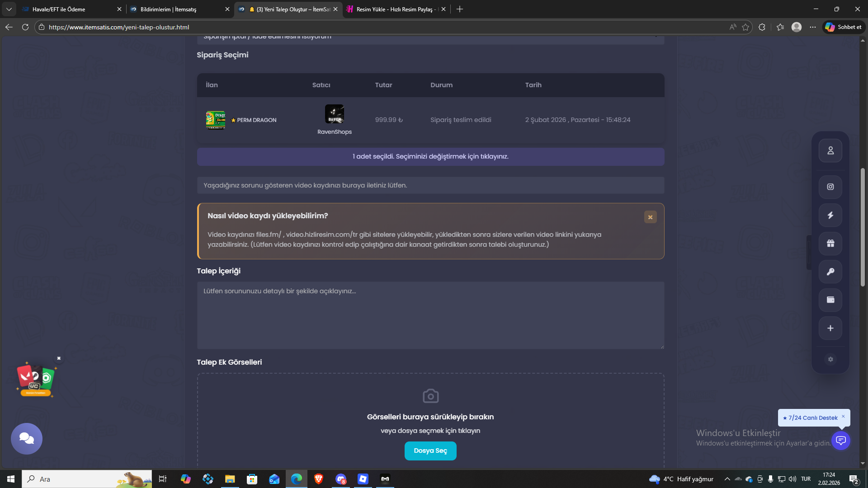Close the Bildirimlerim tab
Viewport: 868px width, 488px height.
[227, 9]
